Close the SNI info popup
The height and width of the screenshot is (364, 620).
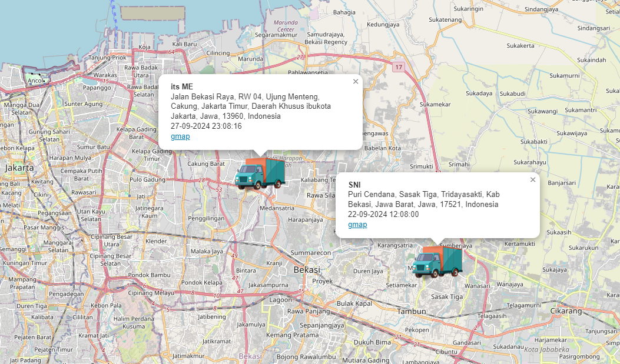pyautogui.click(x=533, y=180)
